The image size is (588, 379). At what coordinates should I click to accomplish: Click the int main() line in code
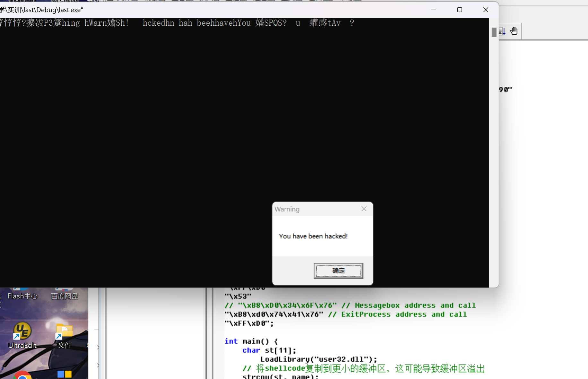251,341
